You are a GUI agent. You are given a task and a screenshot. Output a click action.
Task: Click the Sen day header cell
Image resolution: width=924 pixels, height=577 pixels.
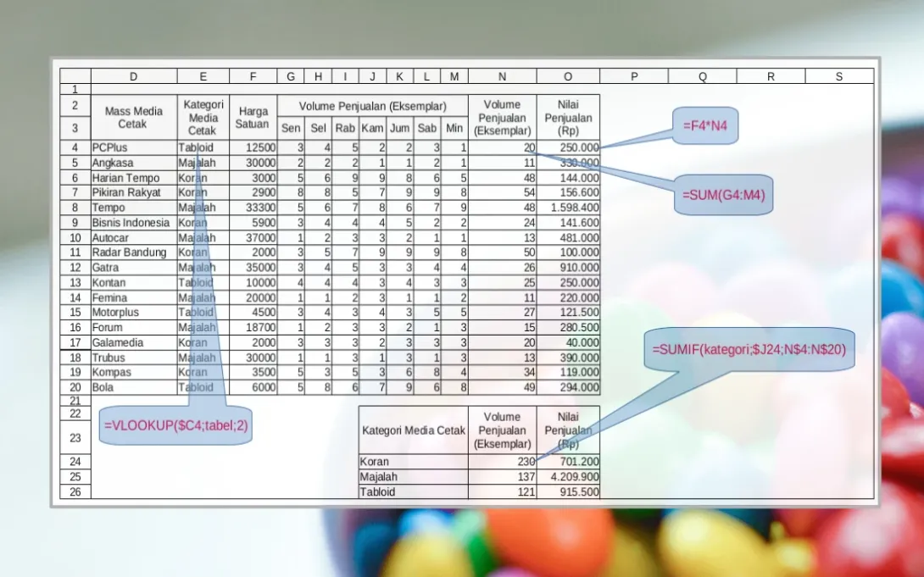(291, 128)
